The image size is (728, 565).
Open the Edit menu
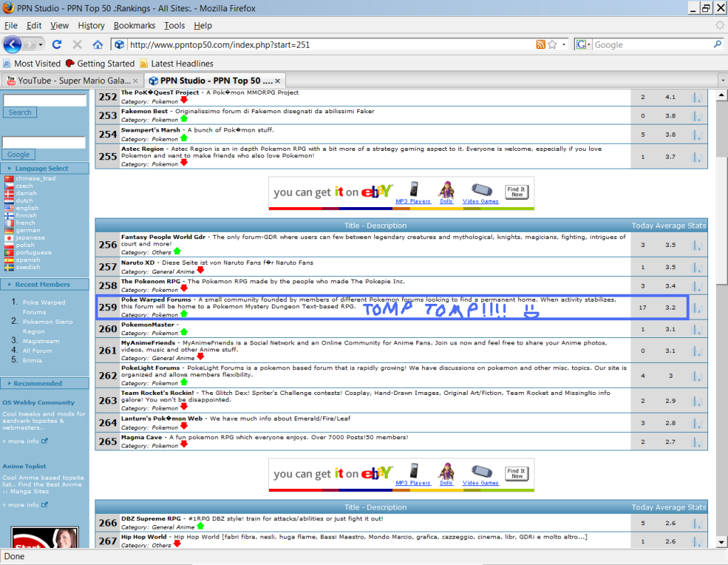tap(34, 26)
